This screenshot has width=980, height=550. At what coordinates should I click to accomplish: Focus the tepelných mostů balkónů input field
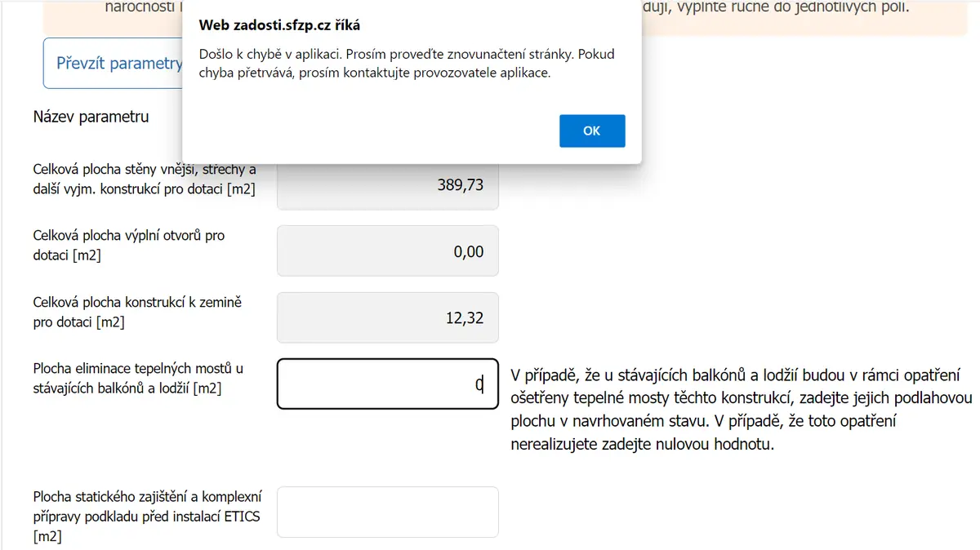pos(388,384)
